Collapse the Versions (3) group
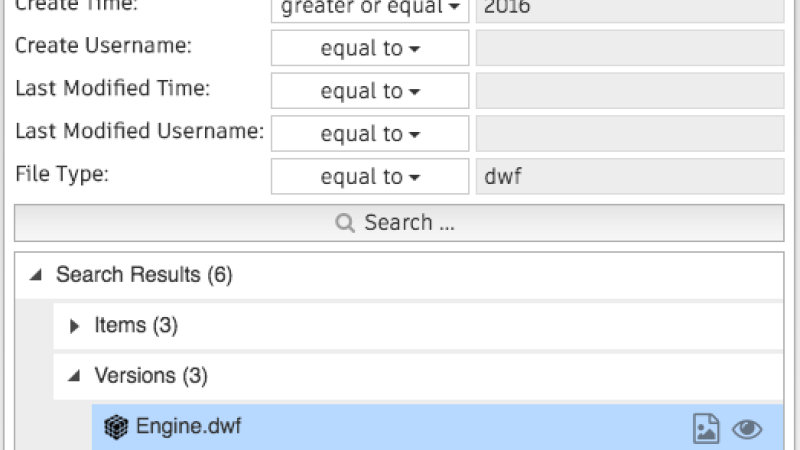This screenshot has width=800, height=450. (x=74, y=376)
